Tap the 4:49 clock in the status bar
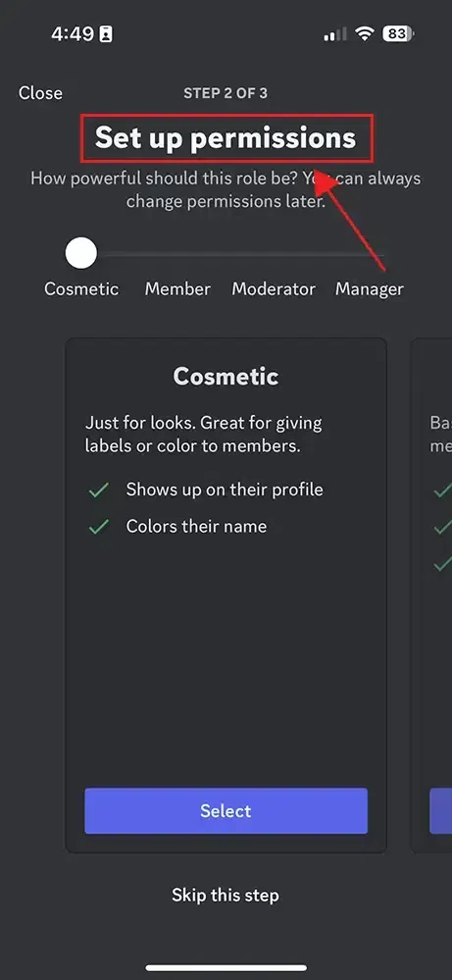Viewport: 452px width, 980px height. click(73, 33)
